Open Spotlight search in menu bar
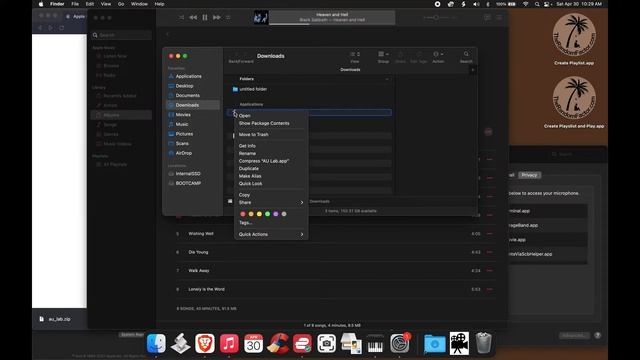 (x=537, y=4)
